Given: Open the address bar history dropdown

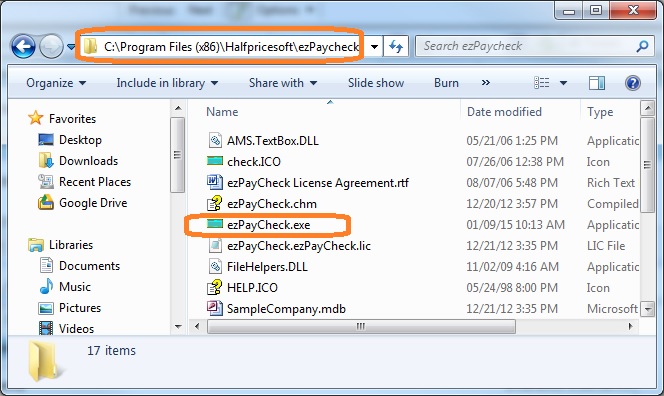Looking at the screenshot, I should (374, 46).
